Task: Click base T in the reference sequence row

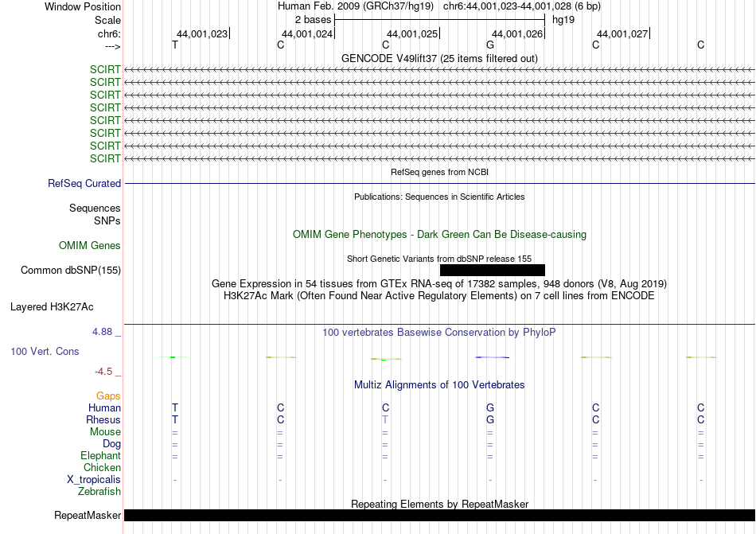Action: [175, 45]
